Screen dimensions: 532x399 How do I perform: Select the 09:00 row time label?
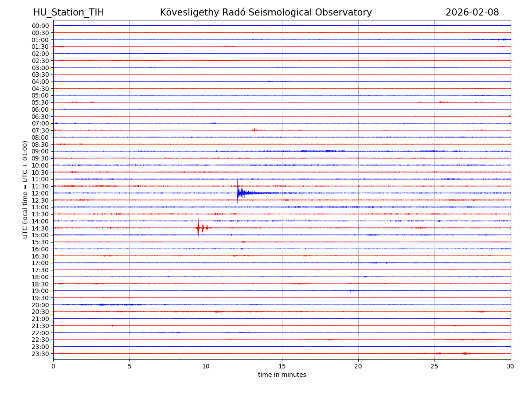[x=40, y=151]
